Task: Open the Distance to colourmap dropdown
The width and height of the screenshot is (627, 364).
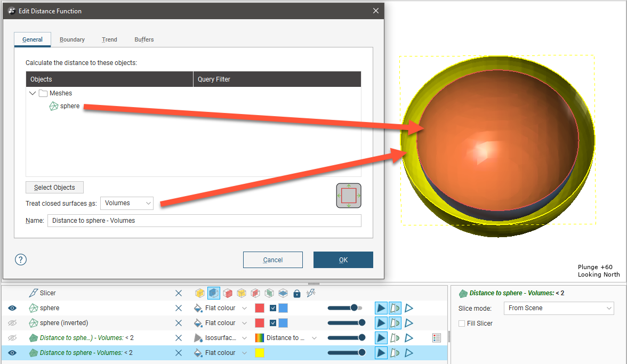Action: point(315,338)
